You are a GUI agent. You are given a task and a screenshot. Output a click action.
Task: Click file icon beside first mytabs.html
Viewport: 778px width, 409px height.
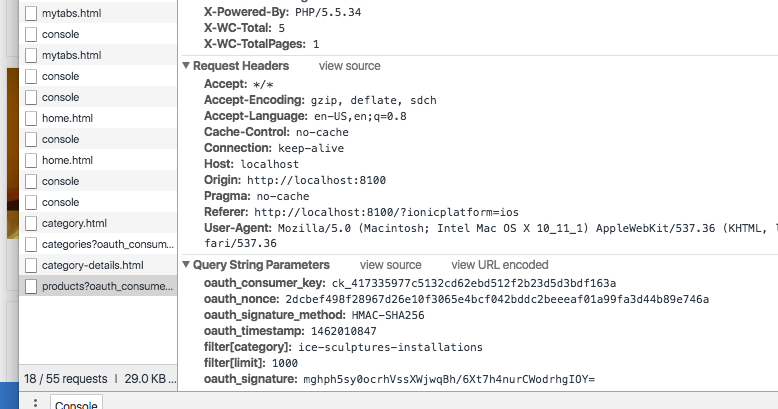coord(31,13)
